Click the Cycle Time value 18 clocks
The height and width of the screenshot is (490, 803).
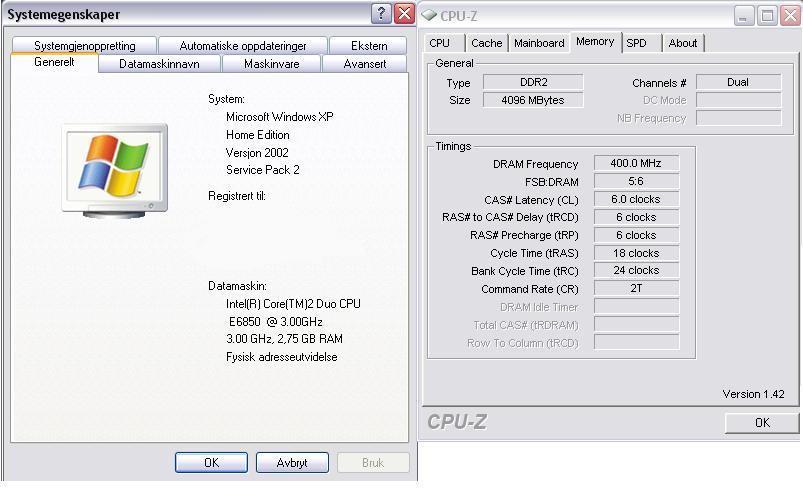(x=636, y=253)
